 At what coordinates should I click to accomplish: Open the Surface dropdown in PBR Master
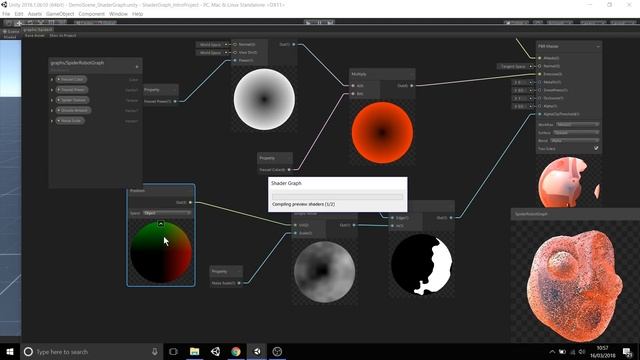pos(576,133)
